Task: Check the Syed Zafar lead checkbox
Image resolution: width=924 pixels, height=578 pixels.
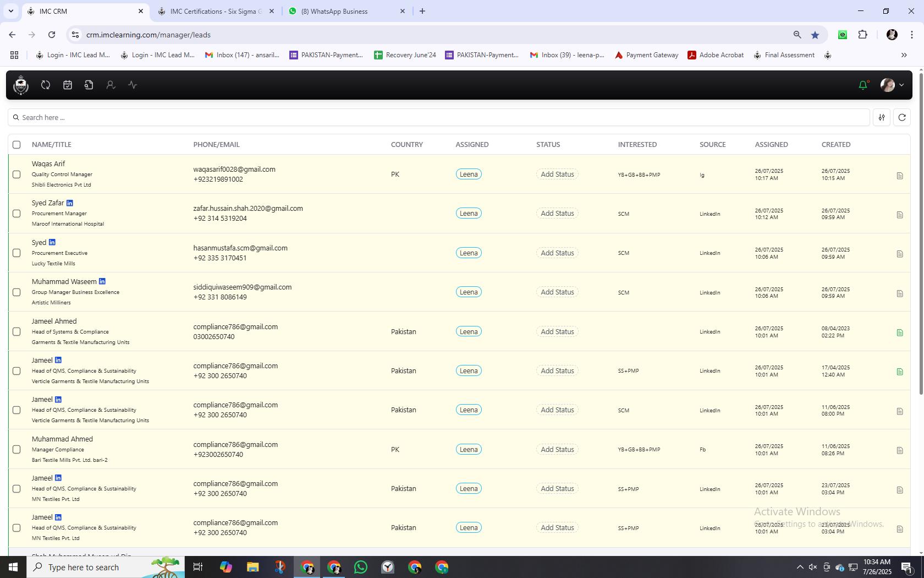Action: pos(16,213)
